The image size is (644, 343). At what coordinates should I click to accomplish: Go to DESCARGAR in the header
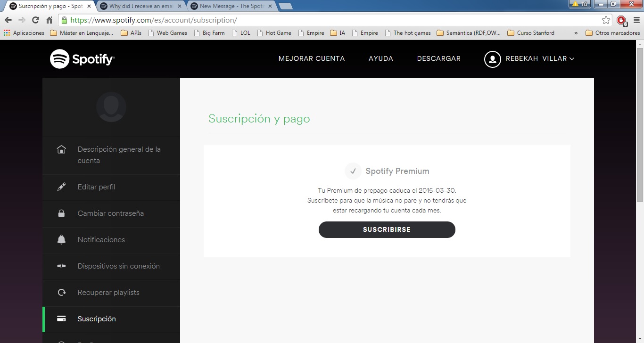pyautogui.click(x=439, y=59)
